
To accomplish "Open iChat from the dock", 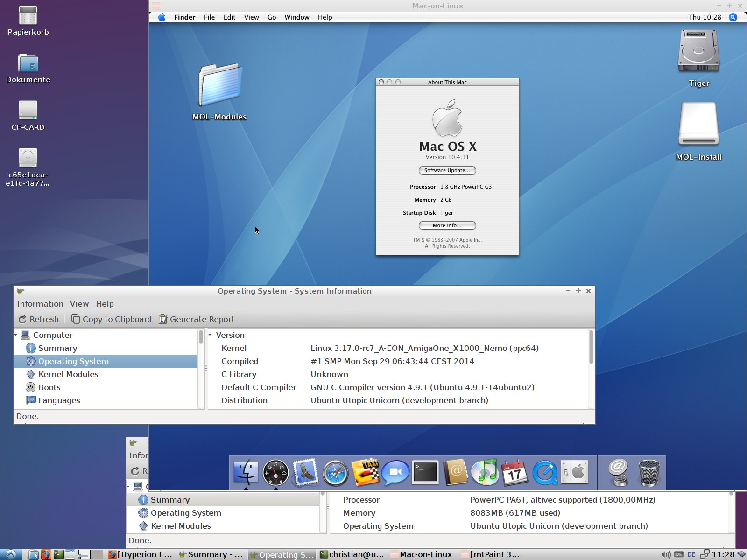I will (x=395, y=473).
